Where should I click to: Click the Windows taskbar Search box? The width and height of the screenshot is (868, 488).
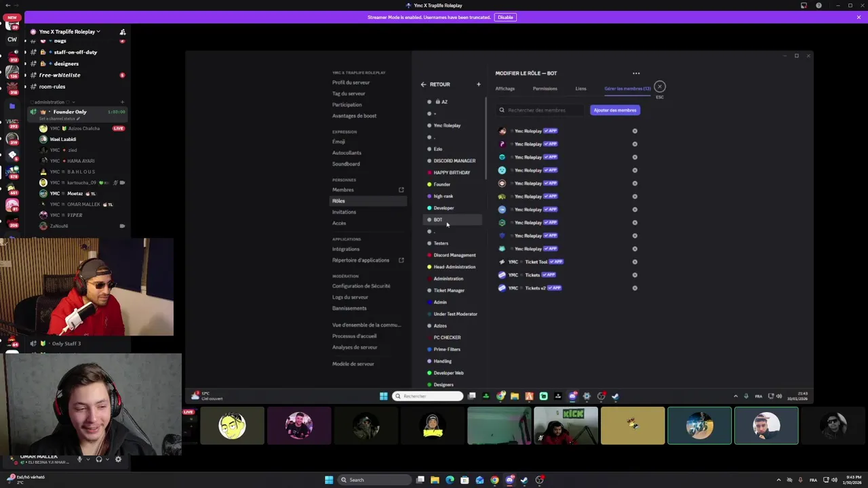point(375,480)
